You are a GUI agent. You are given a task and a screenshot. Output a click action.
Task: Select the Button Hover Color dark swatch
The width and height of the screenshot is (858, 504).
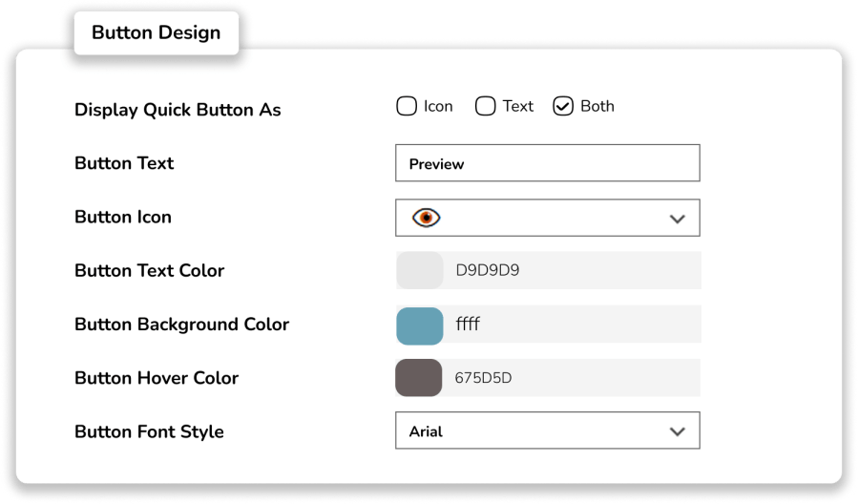tap(419, 378)
